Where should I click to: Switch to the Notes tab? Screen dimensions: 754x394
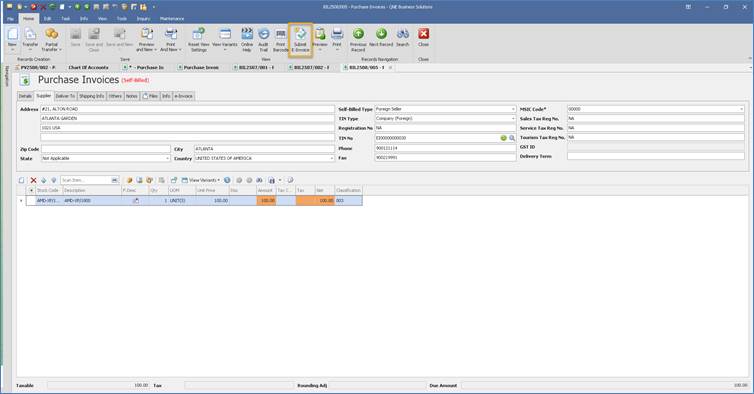[132, 96]
